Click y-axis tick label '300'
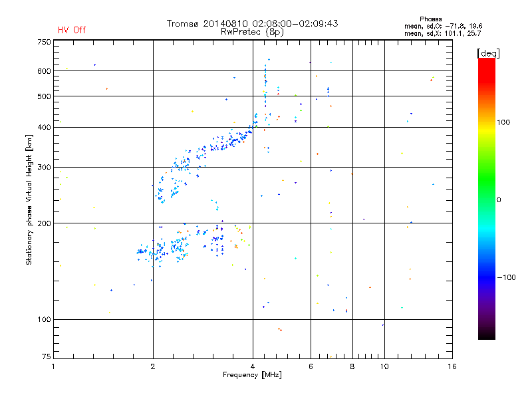The width and height of the screenshot is (532, 399). 44,167
